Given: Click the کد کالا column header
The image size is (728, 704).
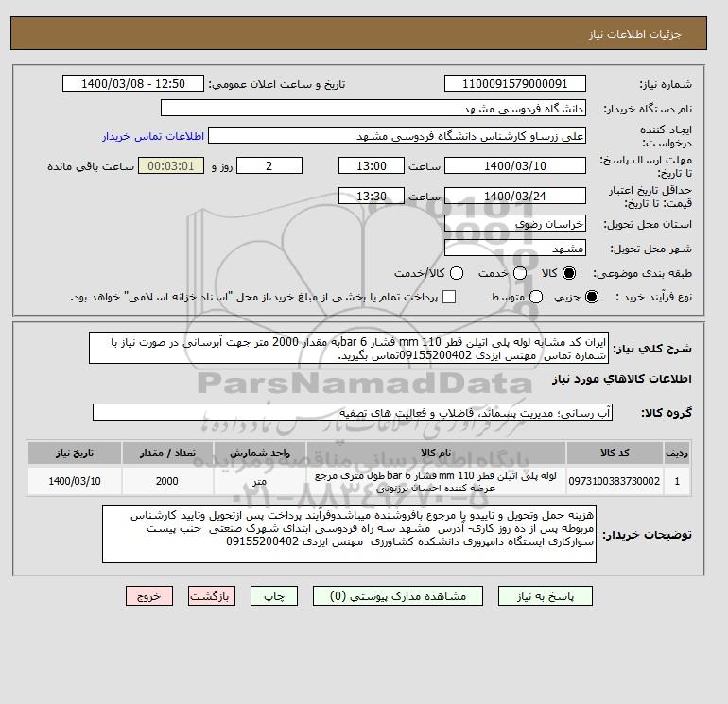Looking at the screenshot, I should click(x=615, y=453).
